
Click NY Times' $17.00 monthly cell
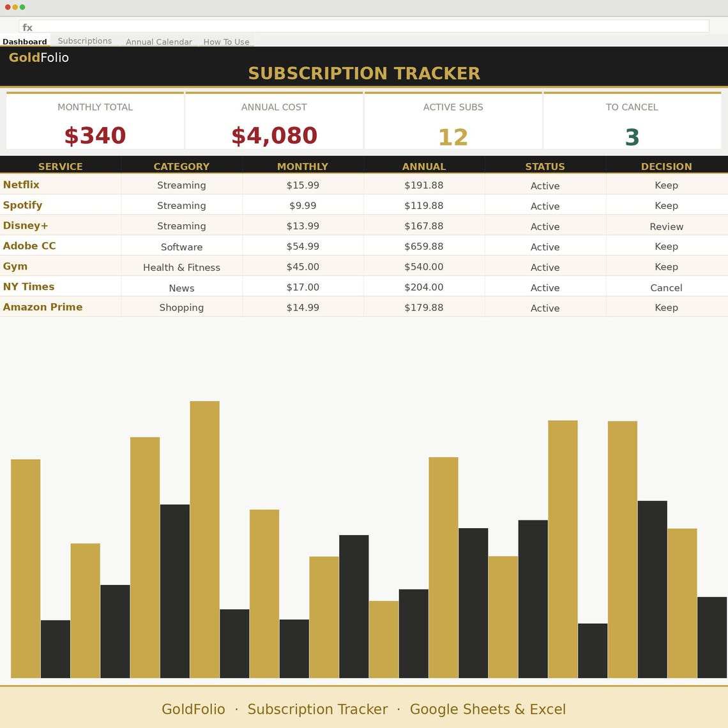point(303,287)
